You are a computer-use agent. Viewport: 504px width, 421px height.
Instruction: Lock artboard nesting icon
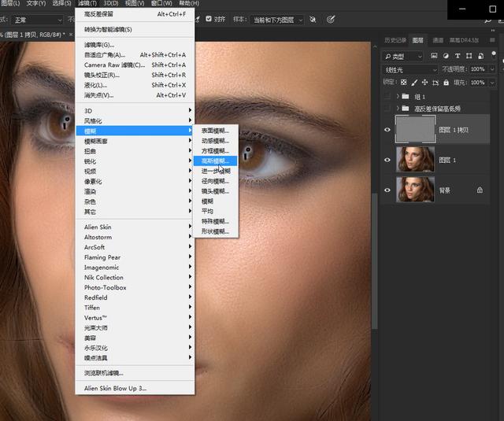coord(435,83)
